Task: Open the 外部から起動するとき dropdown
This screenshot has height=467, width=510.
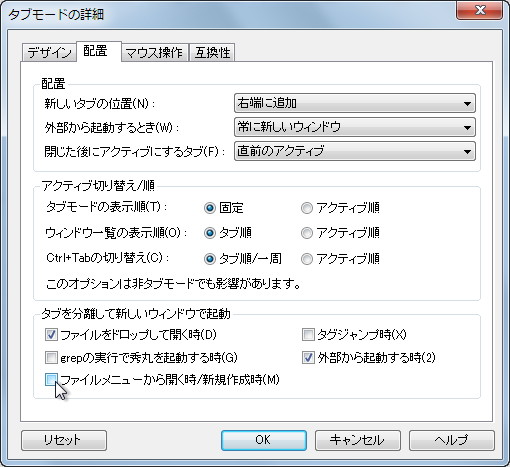Action: 355,127
